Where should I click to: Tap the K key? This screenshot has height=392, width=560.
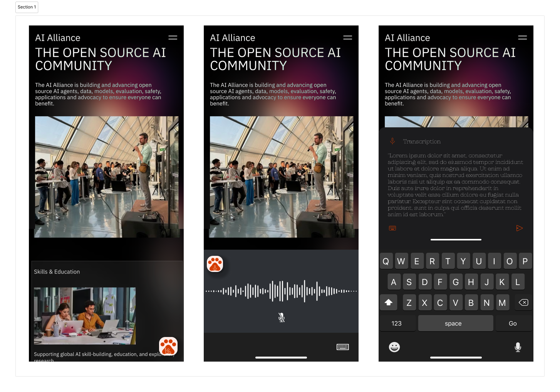(x=502, y=282)
